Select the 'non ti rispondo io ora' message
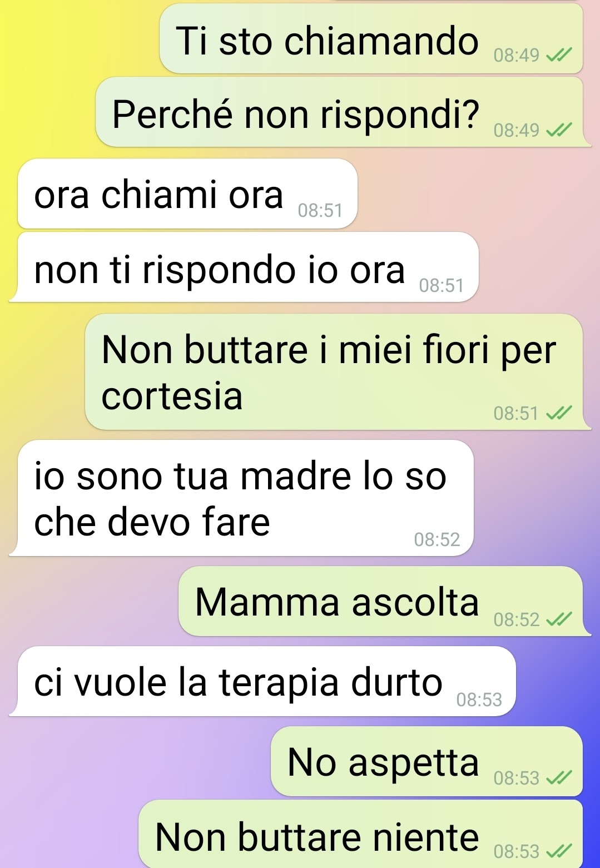The width and height of the screenshot is (600, 868). click(x=245, y=267)
